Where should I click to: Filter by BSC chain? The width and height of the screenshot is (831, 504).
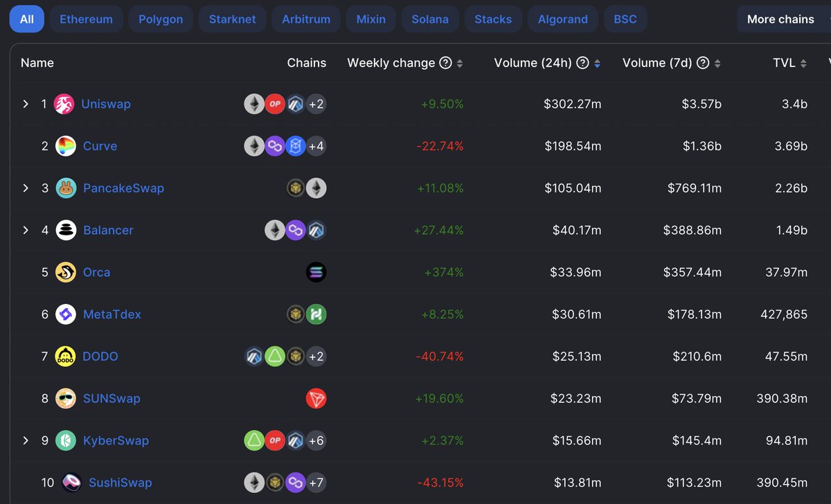tap(625, 19)
